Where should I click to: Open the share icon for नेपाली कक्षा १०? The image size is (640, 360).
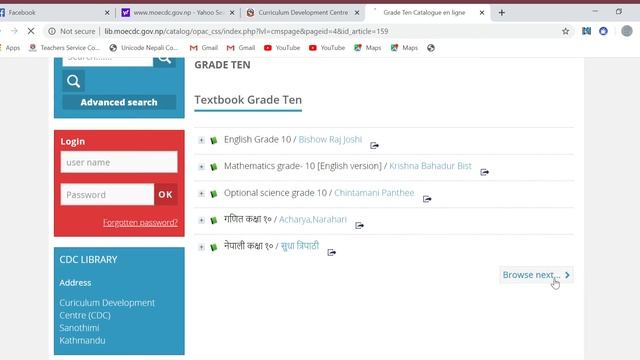(x=331, y=252)
